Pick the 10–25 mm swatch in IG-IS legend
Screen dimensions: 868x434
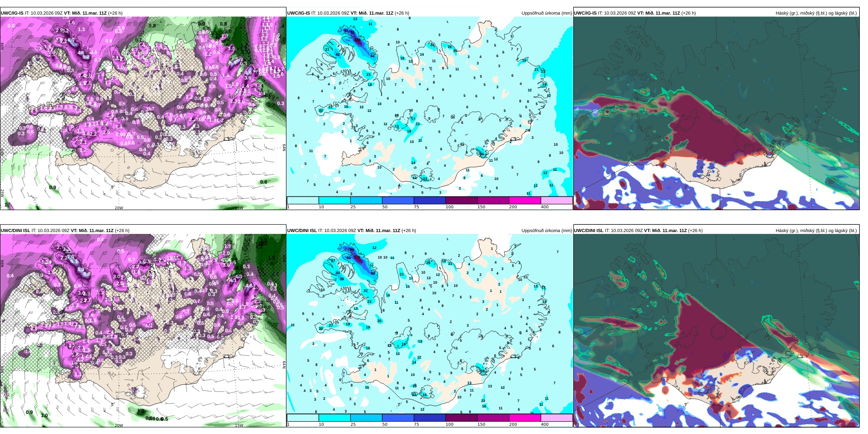334,200
